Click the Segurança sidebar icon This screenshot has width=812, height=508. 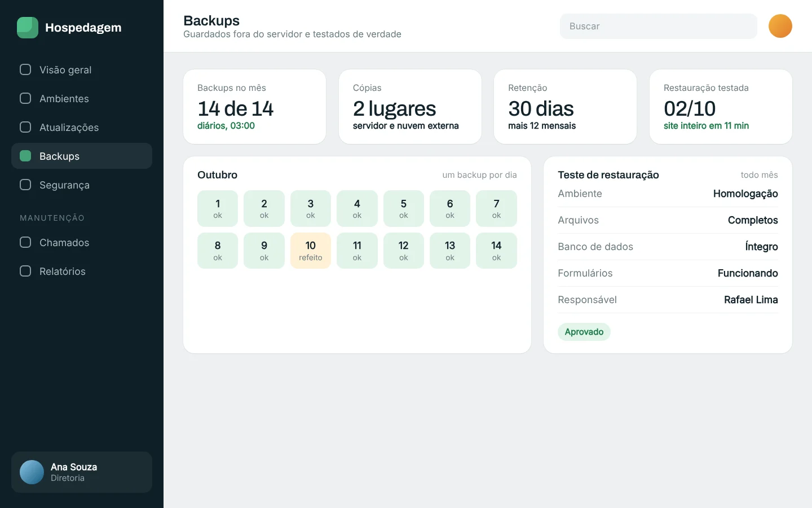(25, 185)
